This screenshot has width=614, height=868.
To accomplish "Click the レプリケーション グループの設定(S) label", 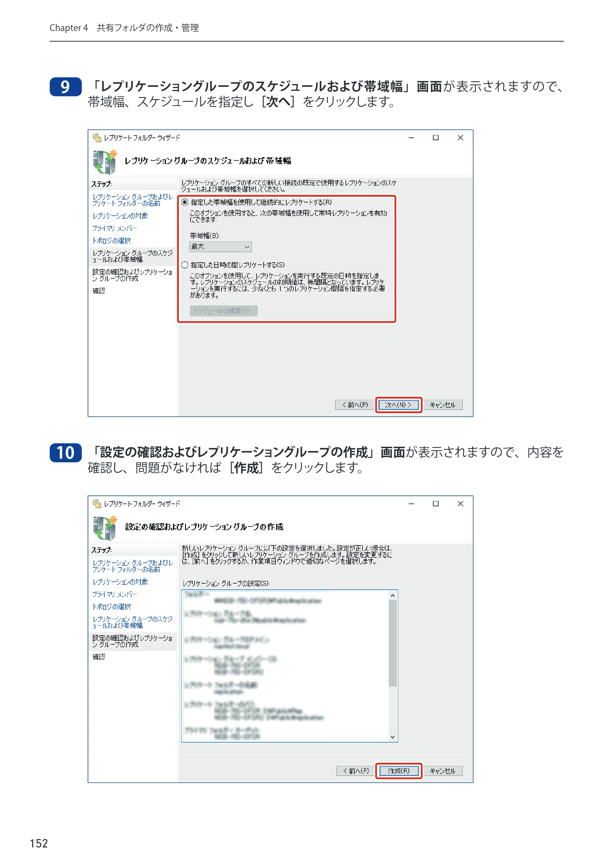I will (226, 583).
